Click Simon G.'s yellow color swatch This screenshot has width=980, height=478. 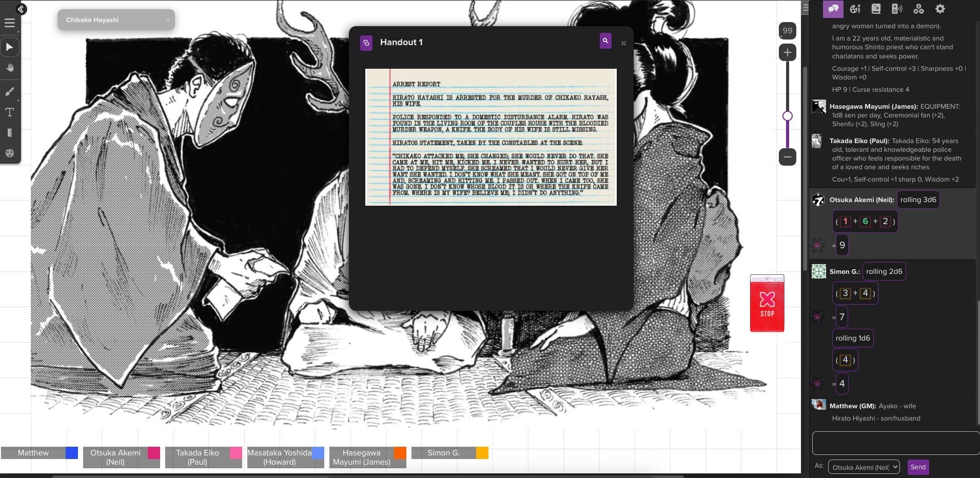click(x=482, y=453)
